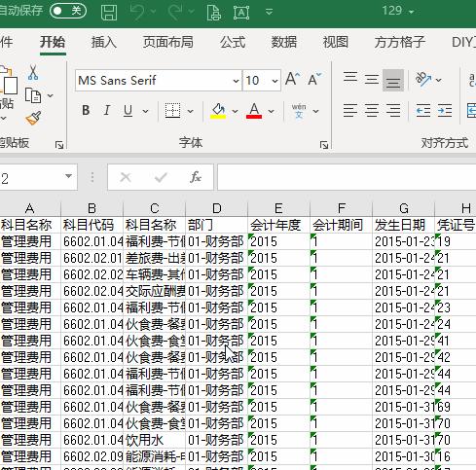Apply red font color

254,111
